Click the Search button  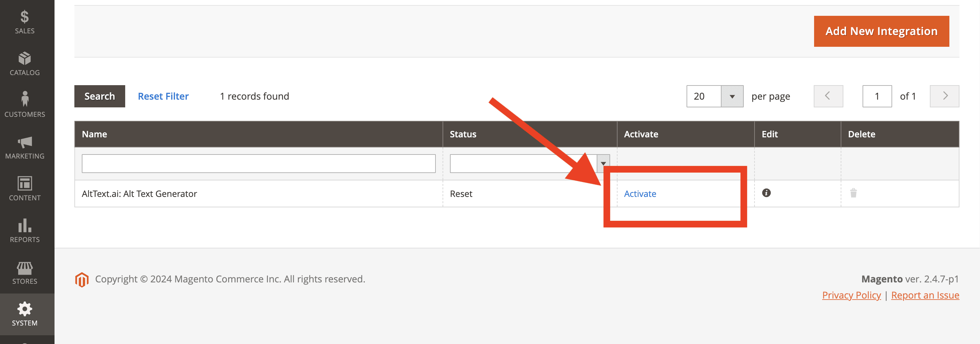[x=100, y=96]
